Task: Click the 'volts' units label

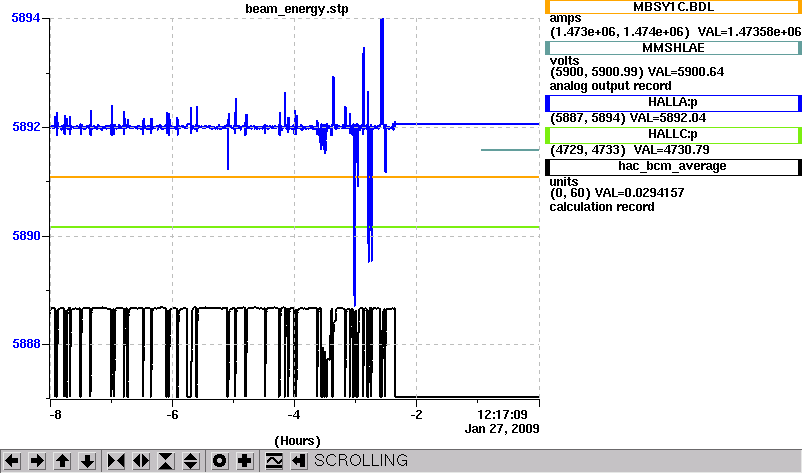Action: tap(564, 60)
